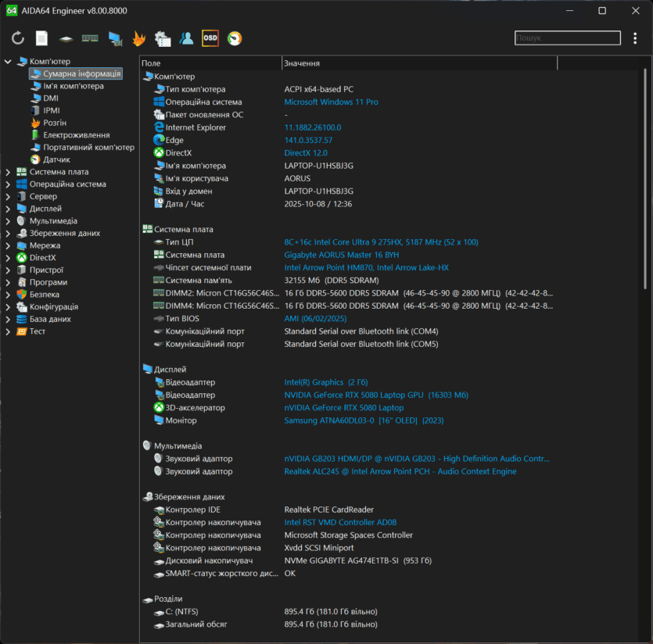The height and width of the screenshot is (644, 653).
Task: Click the user silhouette icon in toolbar
Action: pyautogui.click(x=186, y=38)
